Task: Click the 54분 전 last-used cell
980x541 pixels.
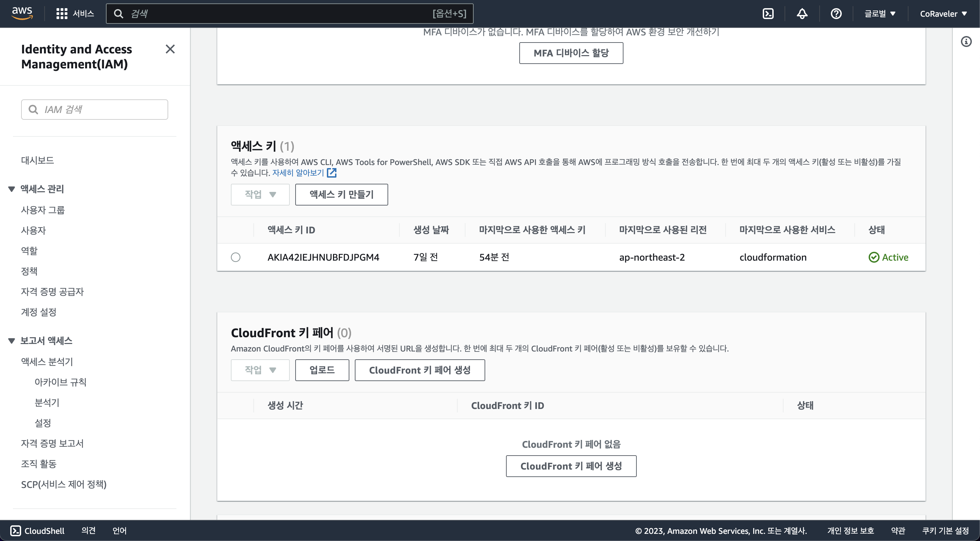Action: [494, 257]
